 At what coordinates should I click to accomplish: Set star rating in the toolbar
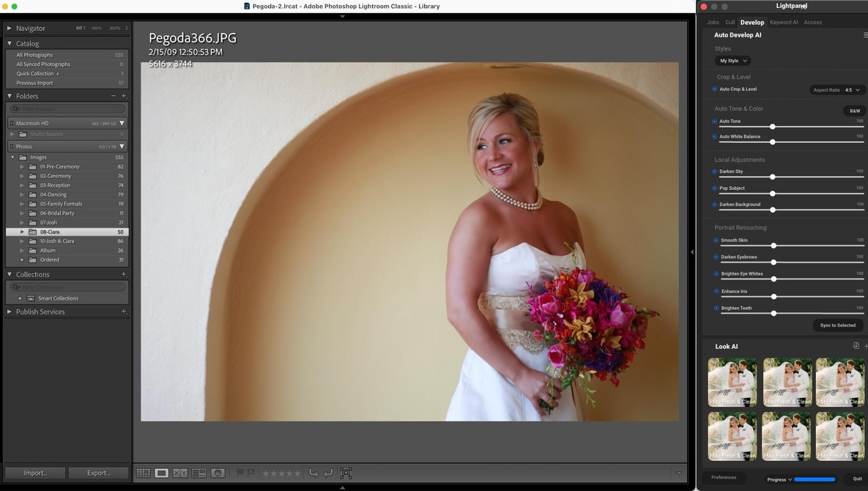[x=281, y=473]
